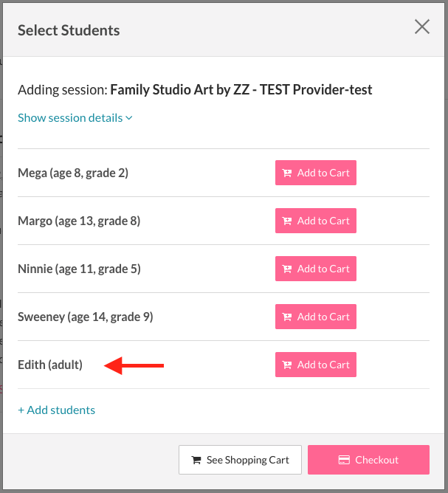Select the Margo (age 13, grade 8) name
This screenshot has height=493, width=448.
(x=79, y=221)
